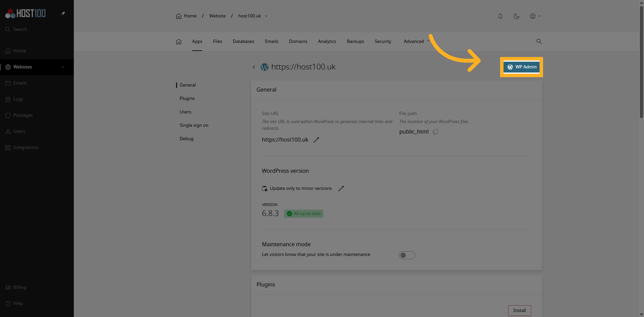Click the public_html path text
Viewport: 644px width, 317px height.
(414, 131)
